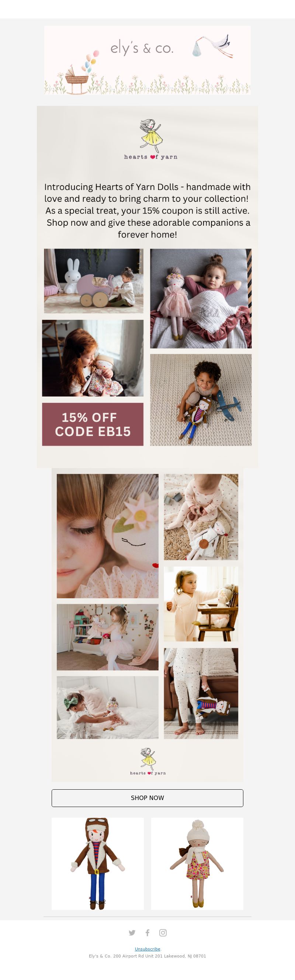Click close-up photo of girl's face beside doll
The image size is (295, 980).
click(x=108, y=536)
